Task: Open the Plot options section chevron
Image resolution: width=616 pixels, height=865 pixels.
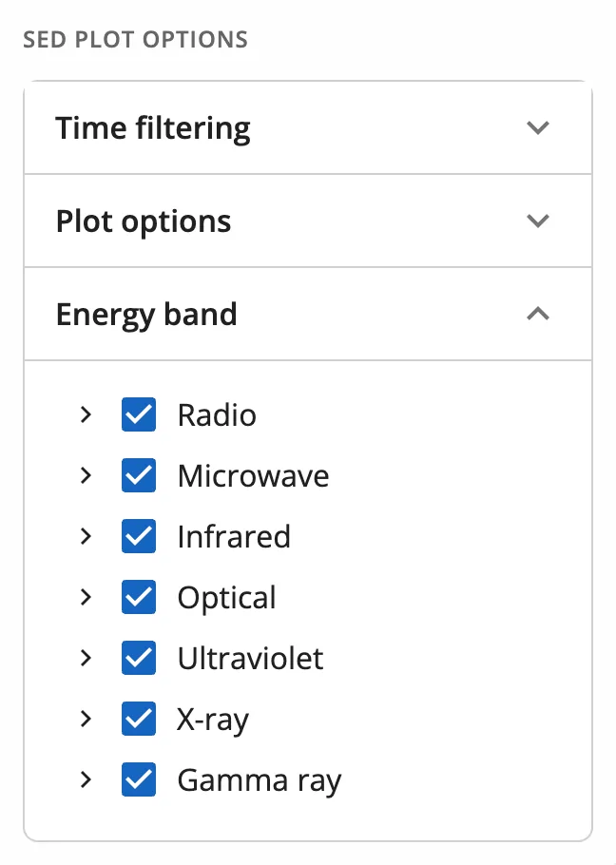Action: click(538, 221)
